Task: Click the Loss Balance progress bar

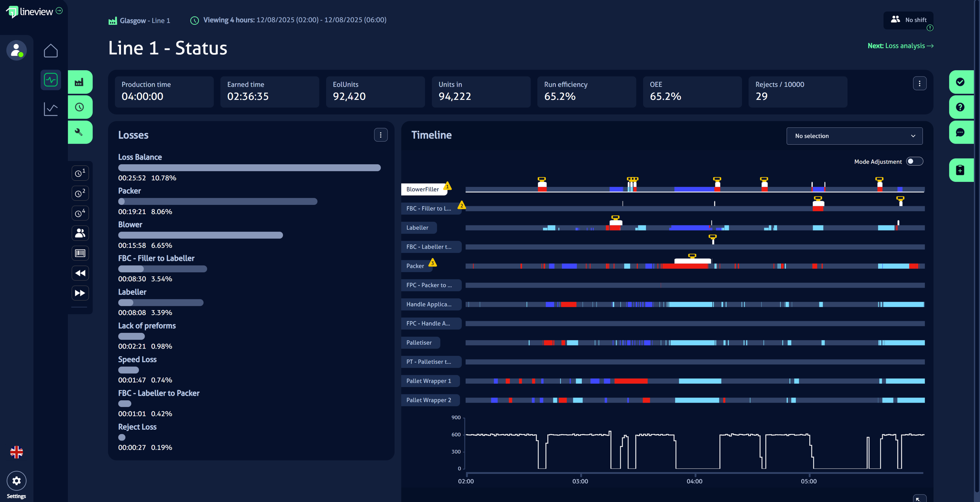Action: coord(249,168)
